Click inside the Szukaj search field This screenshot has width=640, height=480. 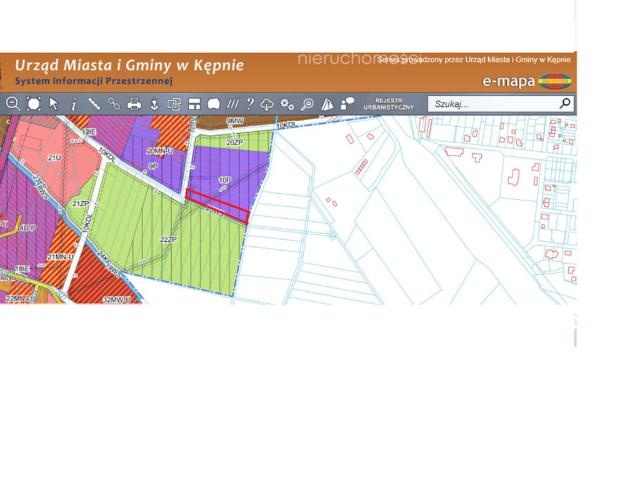(492, 104)
